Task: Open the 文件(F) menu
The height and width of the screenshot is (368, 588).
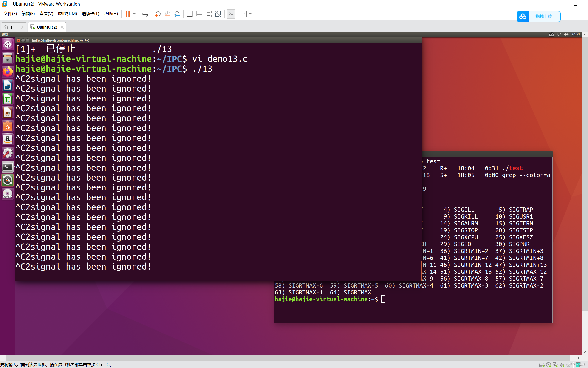Action: point(10,14)
